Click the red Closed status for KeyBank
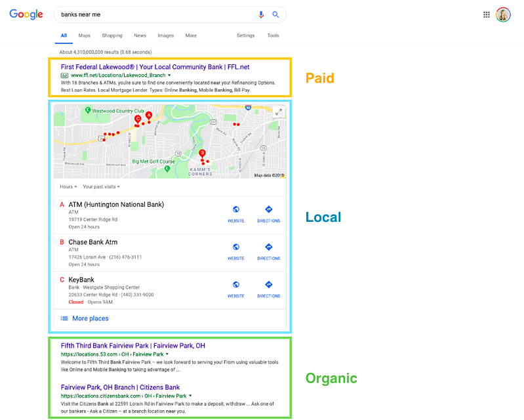 [x=76, y=302]
